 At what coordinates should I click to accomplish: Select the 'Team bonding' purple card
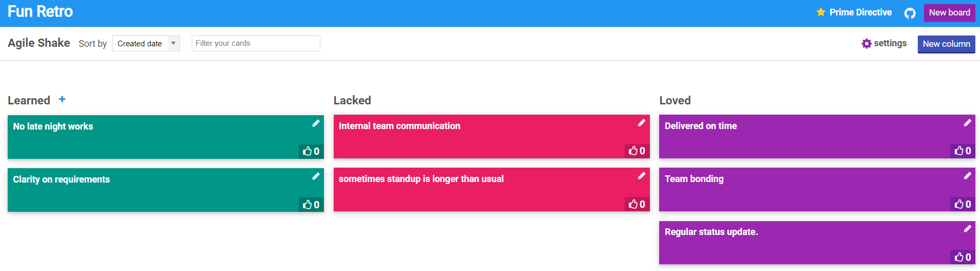click(817, 189)
